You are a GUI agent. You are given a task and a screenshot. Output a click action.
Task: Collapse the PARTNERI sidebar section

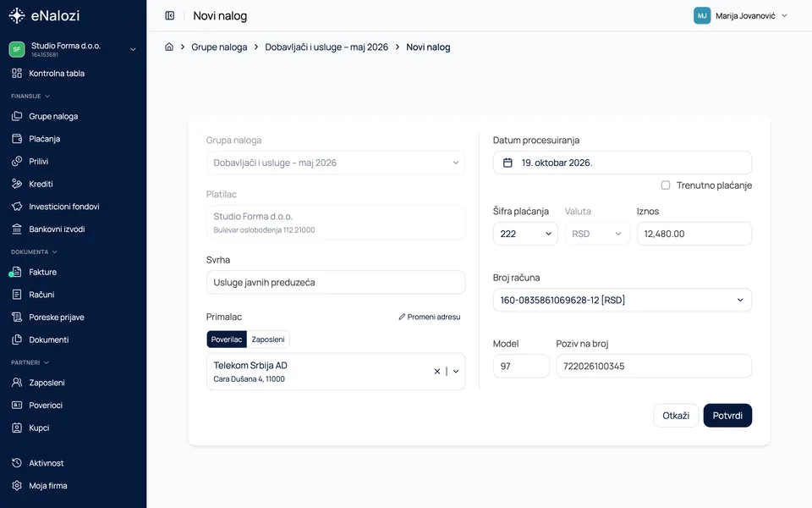(30, 362)
